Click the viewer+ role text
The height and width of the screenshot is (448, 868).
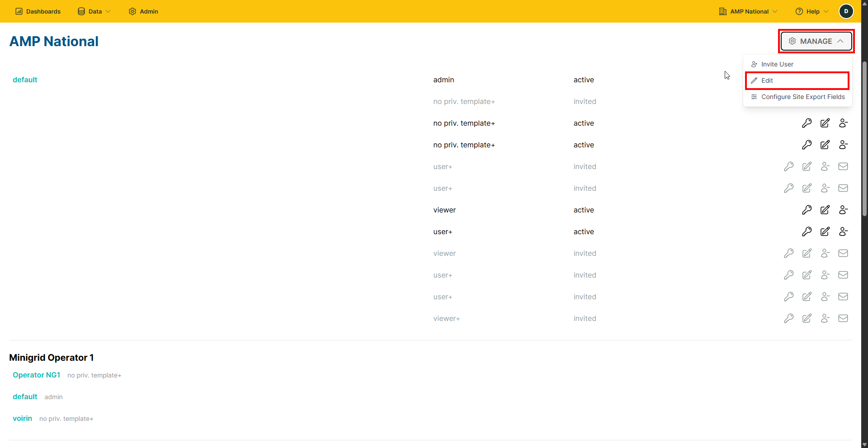(x=446, y=318)
